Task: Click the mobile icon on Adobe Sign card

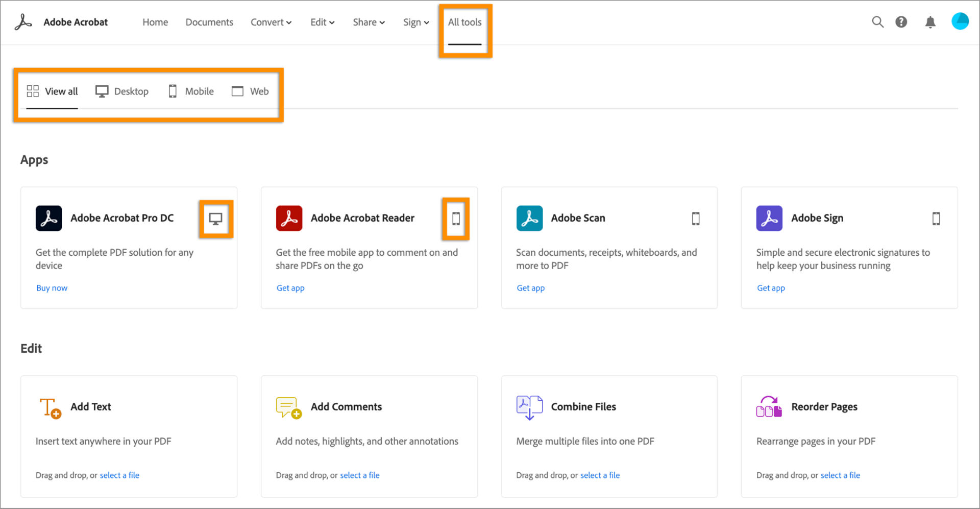Action: (936, 219)
